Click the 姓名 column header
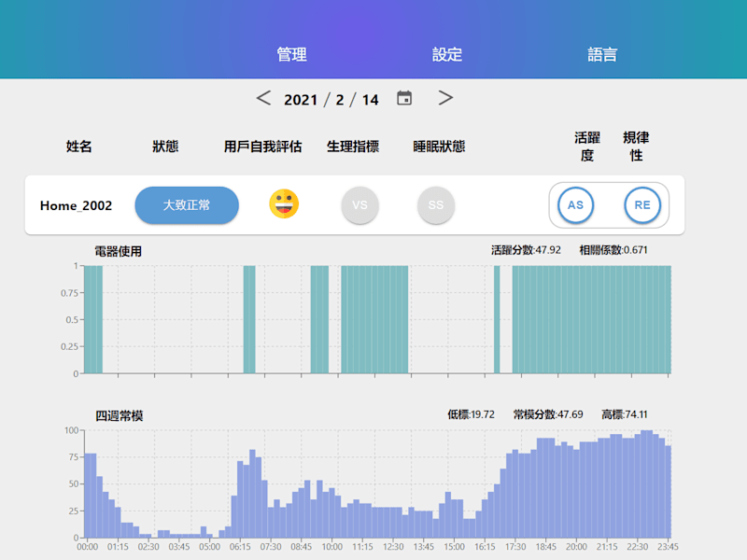Screen dimensions: 747x560 click(x=79, y=147)
